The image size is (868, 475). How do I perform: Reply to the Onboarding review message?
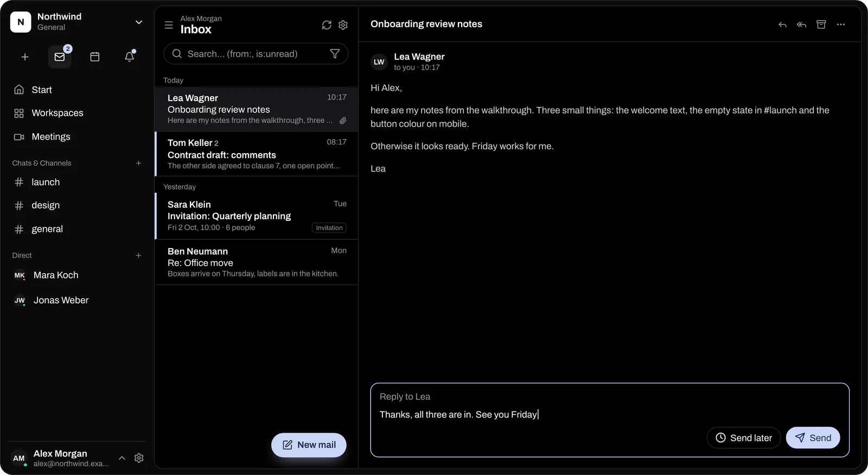coord(782,24)
